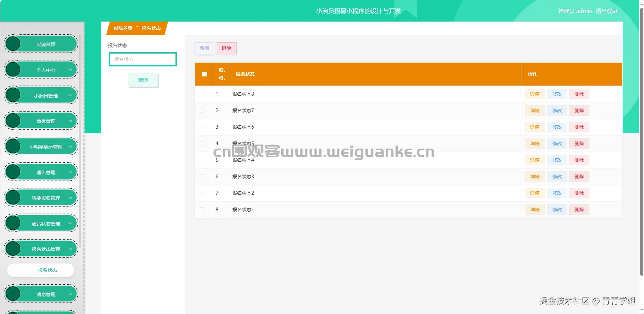Click 报名状态 in the breadcrumb
This screenshot has height=314, width=644.
click(151, 28)
